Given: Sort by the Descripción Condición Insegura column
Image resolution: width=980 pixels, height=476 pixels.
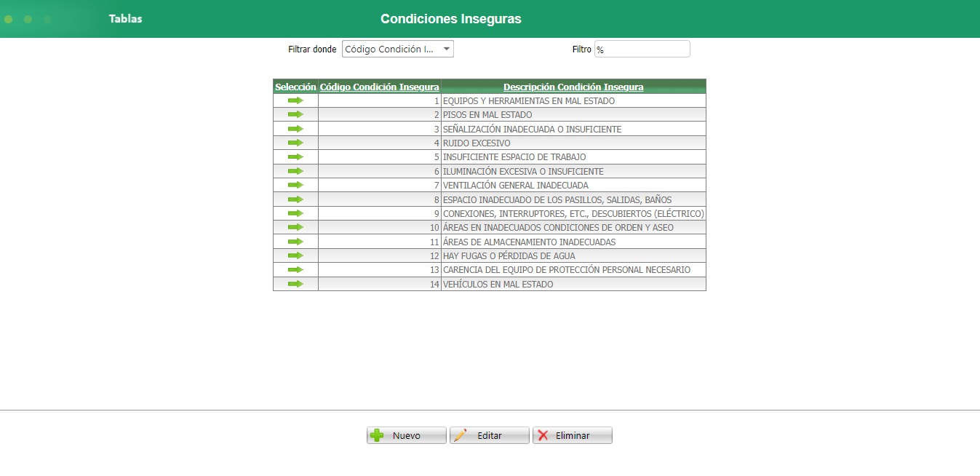Looking at the screenshot, I should 574,86.
